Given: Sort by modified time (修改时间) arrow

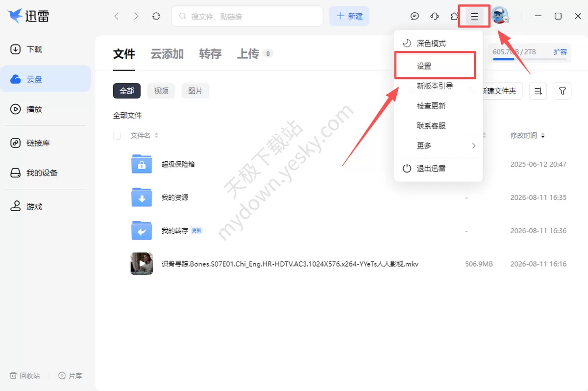Looking at the screenshot, I should click(x=543, y=136).
